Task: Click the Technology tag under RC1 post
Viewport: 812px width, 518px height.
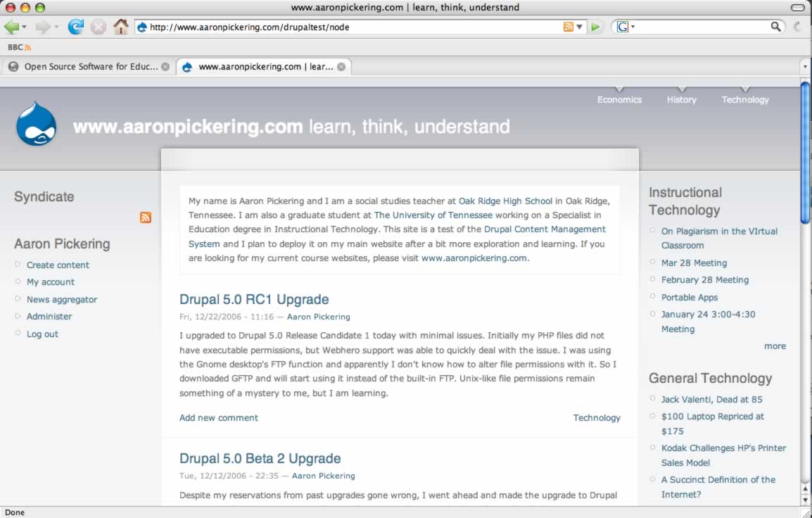Action: click(597, 417)
